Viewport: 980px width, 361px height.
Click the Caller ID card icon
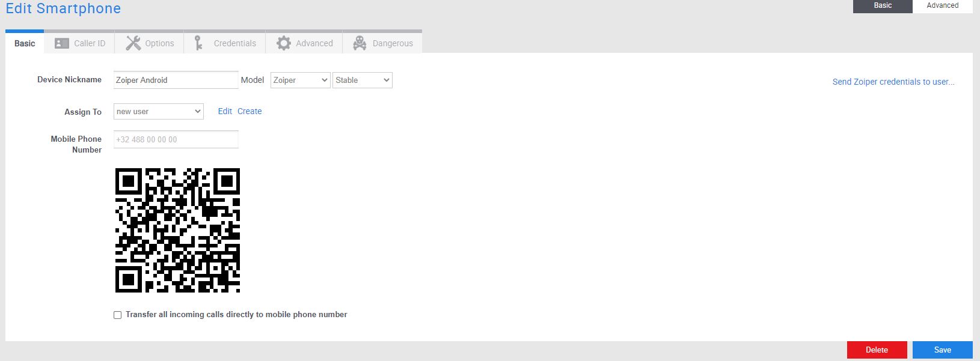click(x=61, y=43)
